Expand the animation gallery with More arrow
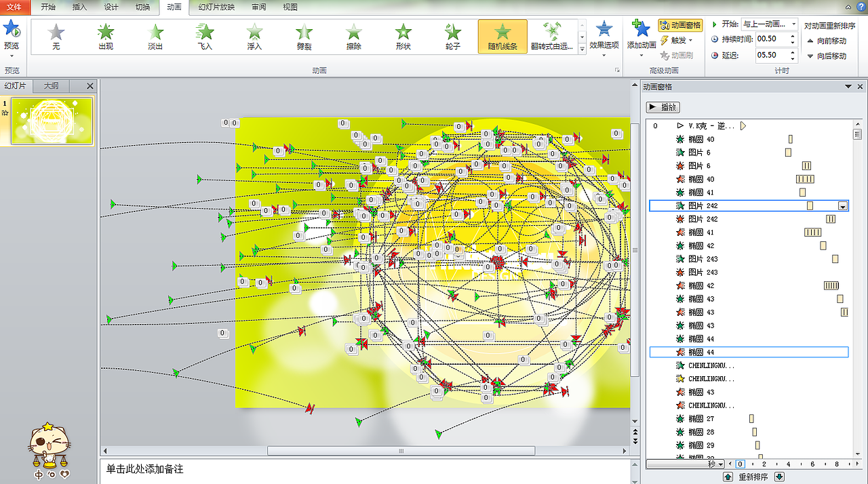This screenshot has height=484, width=868. point(582,49)
